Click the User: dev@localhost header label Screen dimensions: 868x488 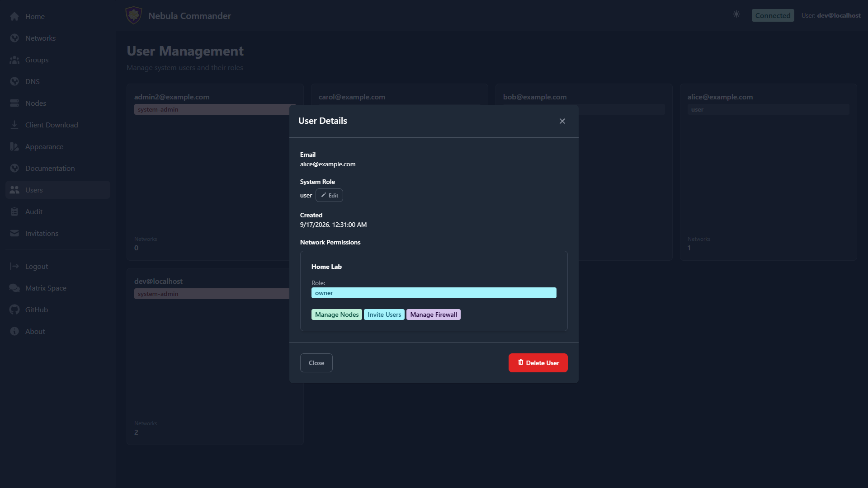tap(831, 15)
